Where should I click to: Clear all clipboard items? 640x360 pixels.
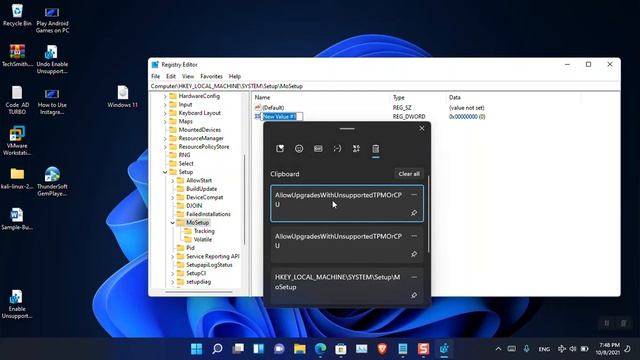(409, 174)
